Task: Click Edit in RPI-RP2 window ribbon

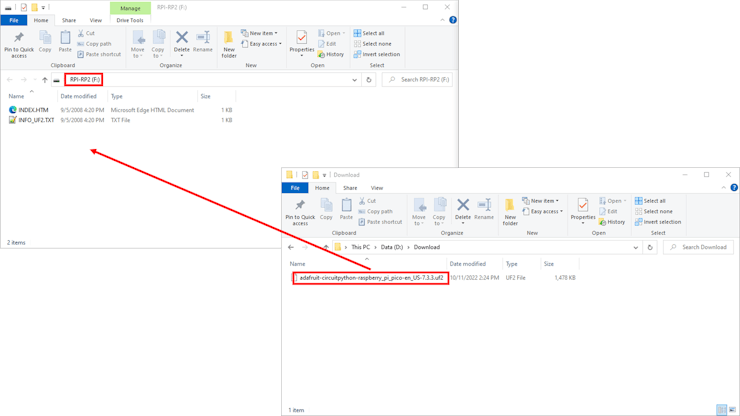Action: tap(327, 43)
